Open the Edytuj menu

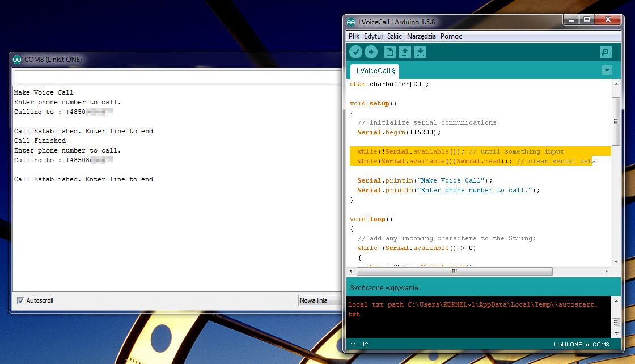373,36
